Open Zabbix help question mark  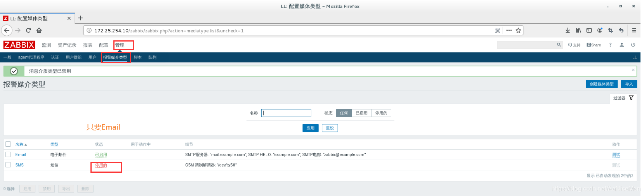click(610, 45)
